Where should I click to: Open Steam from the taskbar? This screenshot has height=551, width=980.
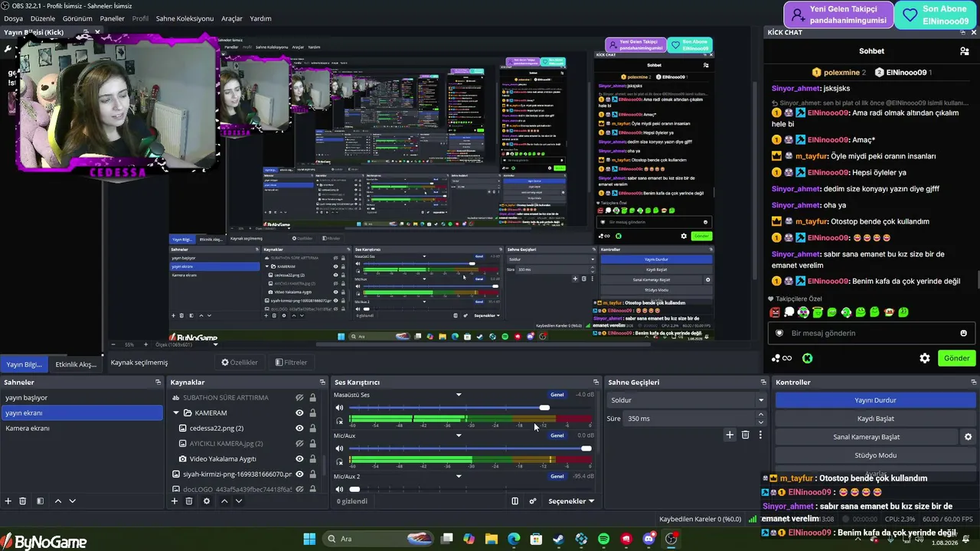[559, 540]
